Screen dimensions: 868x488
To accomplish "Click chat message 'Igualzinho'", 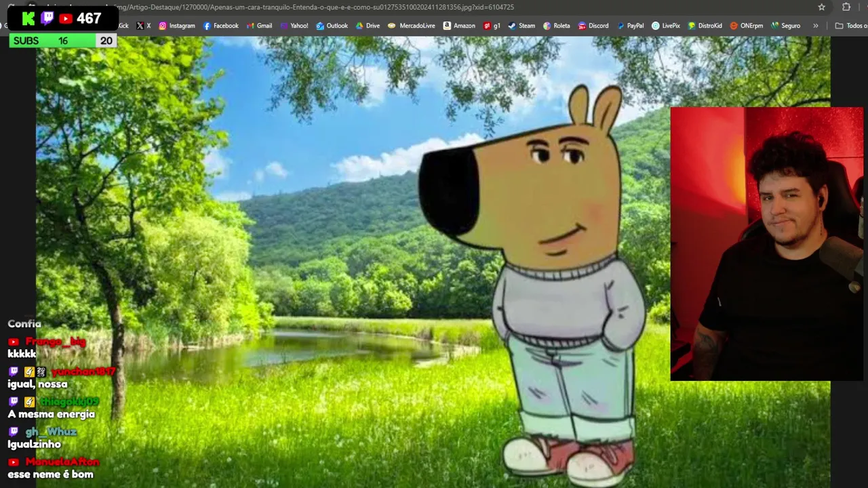I will (34, 444).
